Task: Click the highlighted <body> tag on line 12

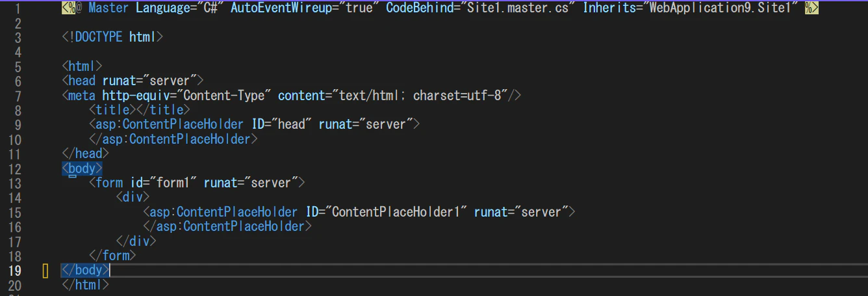Action: [82, 168]
